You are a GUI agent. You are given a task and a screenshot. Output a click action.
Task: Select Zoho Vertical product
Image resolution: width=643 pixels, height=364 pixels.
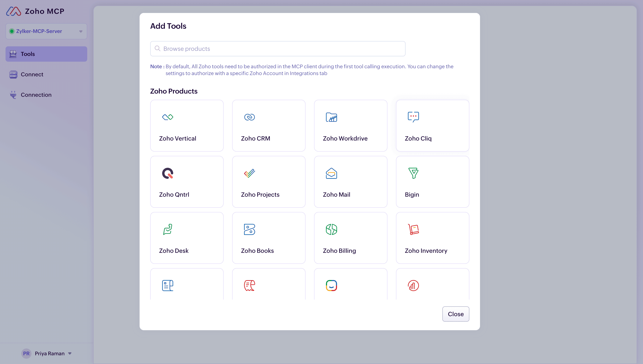(x=187, y=126)
